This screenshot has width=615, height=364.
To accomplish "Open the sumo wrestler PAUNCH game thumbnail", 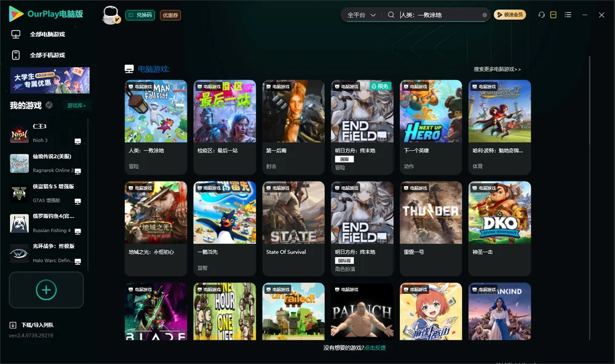I will click(x=362, y=312).
